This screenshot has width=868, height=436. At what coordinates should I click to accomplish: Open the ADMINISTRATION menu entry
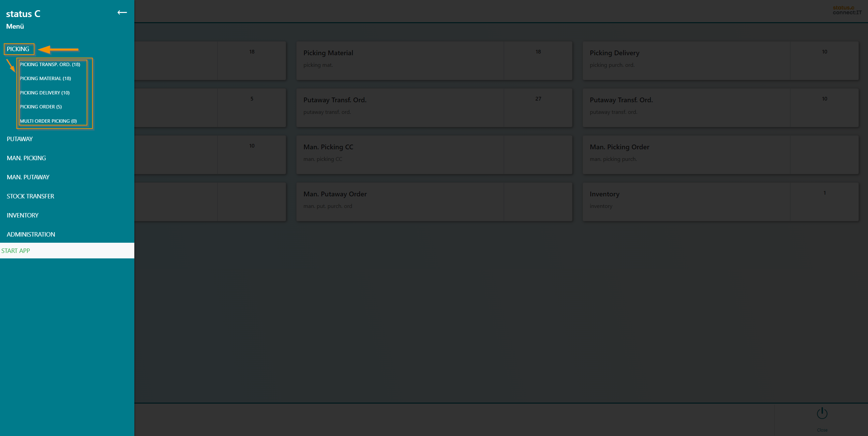(x=31, y=235)
